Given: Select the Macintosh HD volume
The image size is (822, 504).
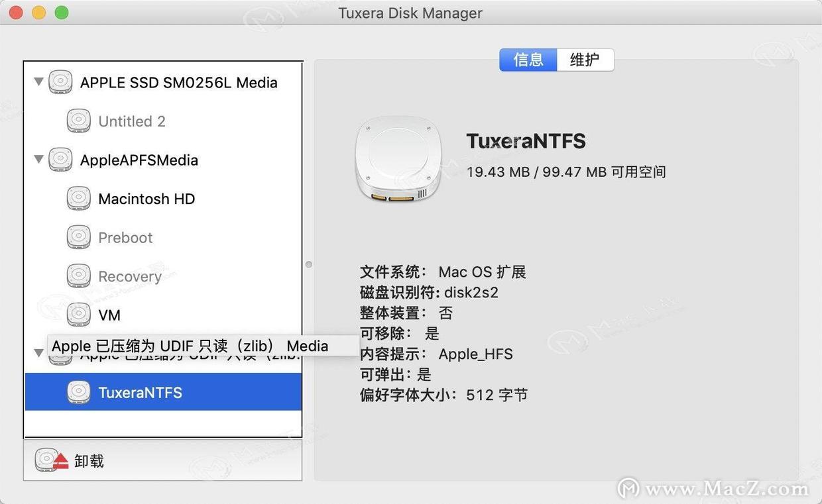Looking at the screenshot, I should click(163, 199).
